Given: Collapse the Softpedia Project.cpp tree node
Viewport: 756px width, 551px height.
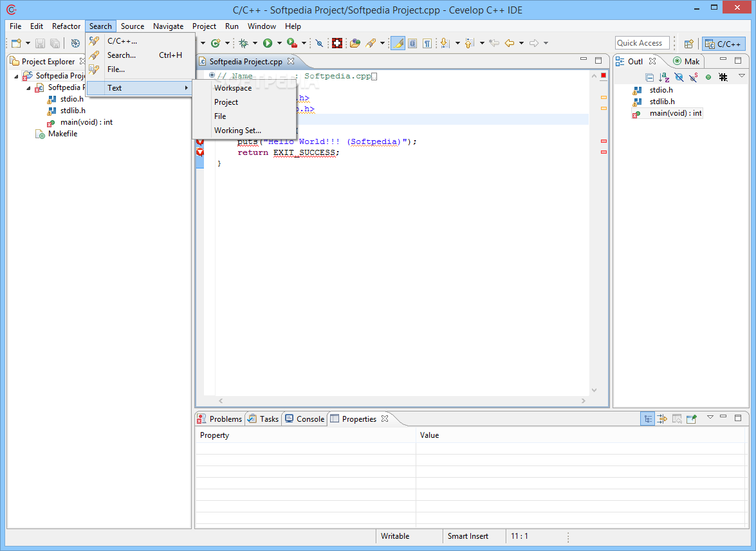Looking at the screenshot, I should [x=28, y=87].
